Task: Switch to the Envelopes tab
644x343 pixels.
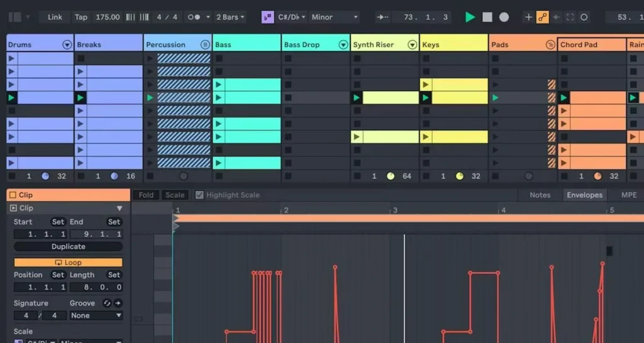Action: pos(584,195)
